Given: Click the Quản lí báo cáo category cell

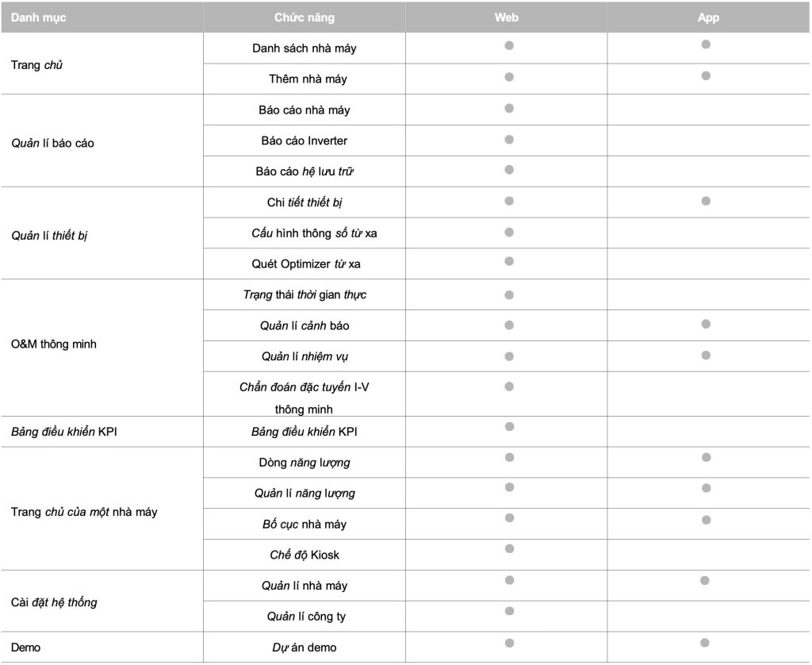Looking at the screenshot, I should [x=102, y=141].
